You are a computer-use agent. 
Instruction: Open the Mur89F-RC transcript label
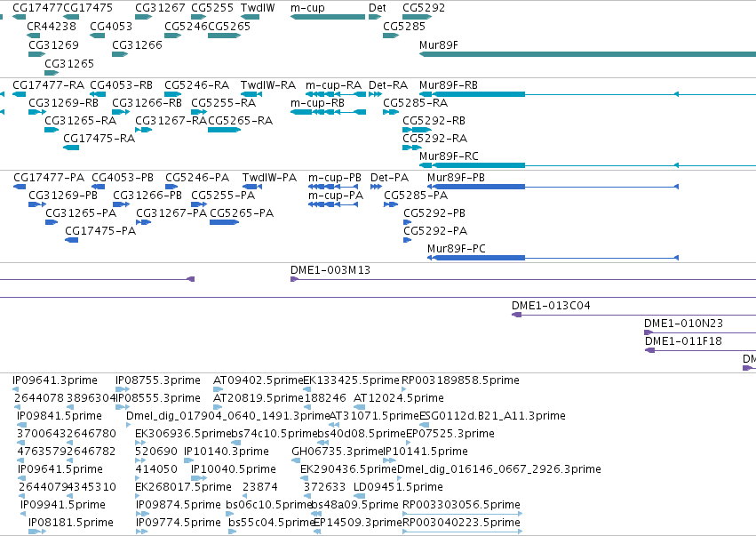(x=449, y=156)
